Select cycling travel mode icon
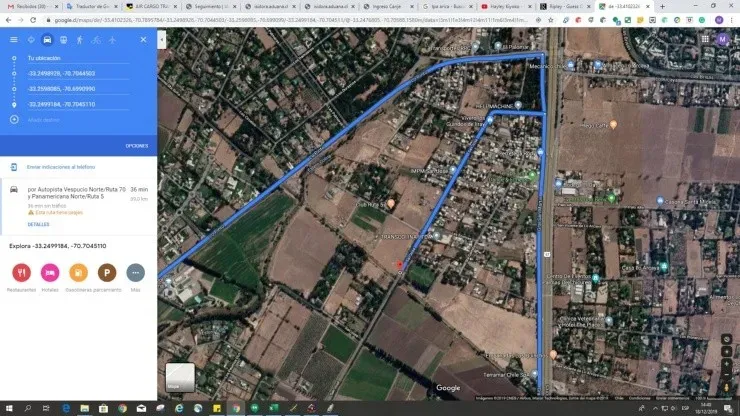The width and height of the screenshot is (740, 416). click(96, 39)
